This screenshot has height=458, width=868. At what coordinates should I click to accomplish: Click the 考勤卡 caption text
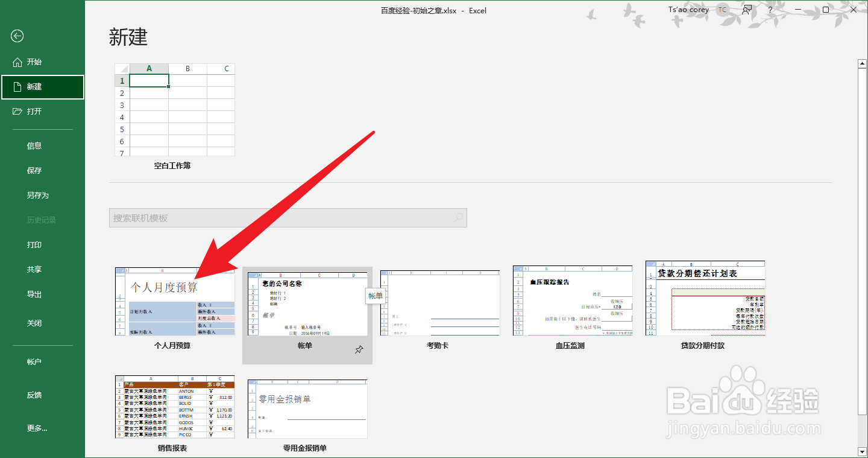tap(438, 346)
